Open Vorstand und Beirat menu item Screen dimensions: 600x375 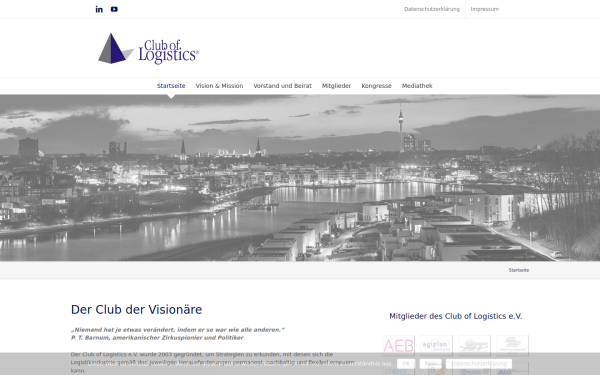coord(282,86)
